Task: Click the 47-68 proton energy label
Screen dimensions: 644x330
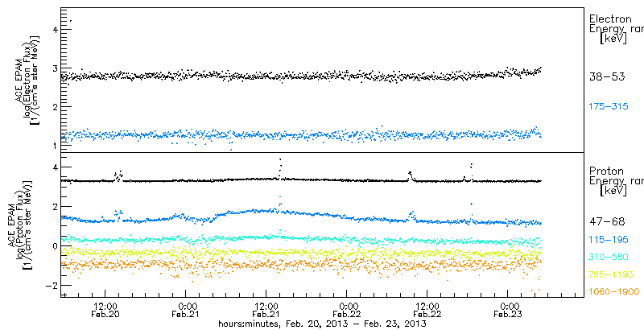Action: pyautogui.click(x=607, y=222)
